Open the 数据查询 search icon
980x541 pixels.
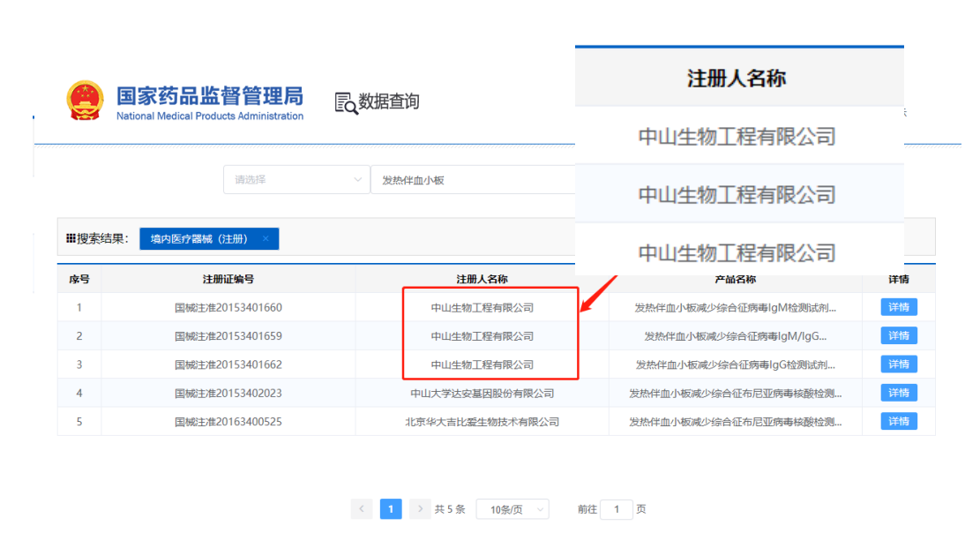pos(346,103)
